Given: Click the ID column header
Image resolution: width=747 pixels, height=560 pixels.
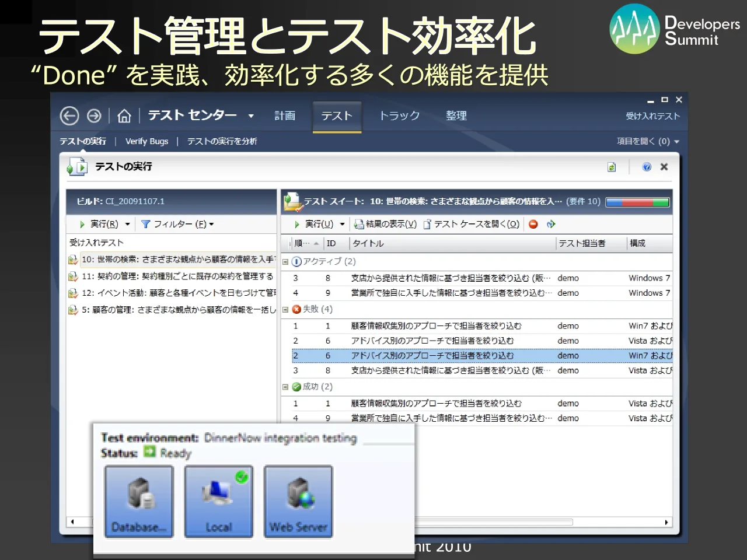Looking at the screenshot, I should click(x=336, y=243).
